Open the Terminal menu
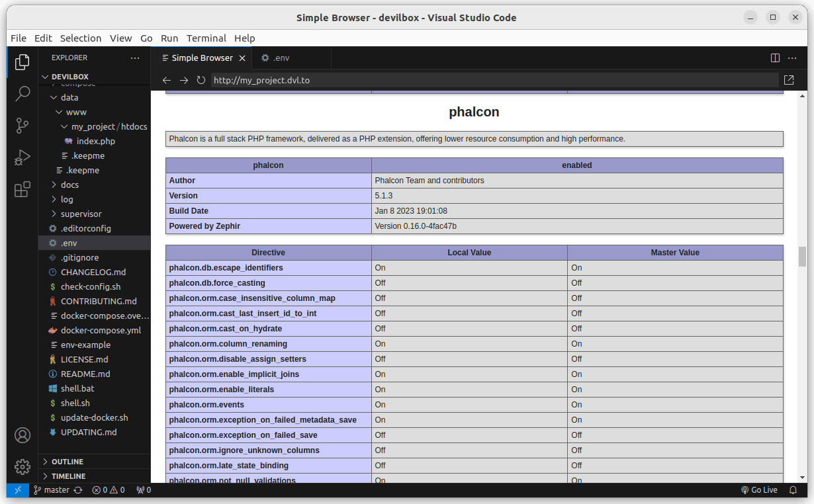814x504 pixels. point(206,38)
